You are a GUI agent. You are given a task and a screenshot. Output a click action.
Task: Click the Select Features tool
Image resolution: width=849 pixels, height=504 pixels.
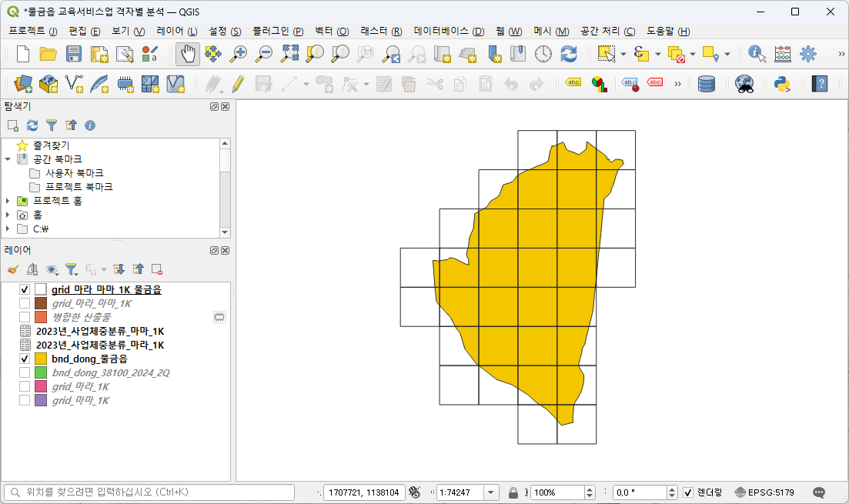point(607,54)
